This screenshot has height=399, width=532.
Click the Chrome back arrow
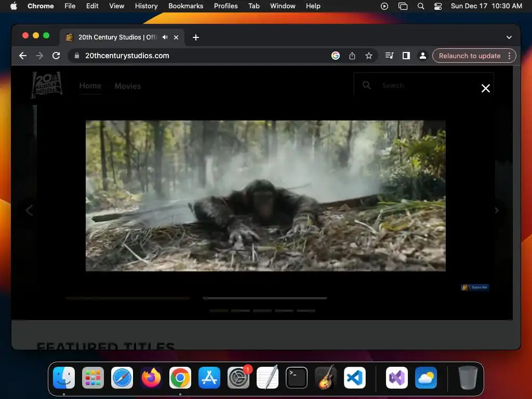coord(23,56)
